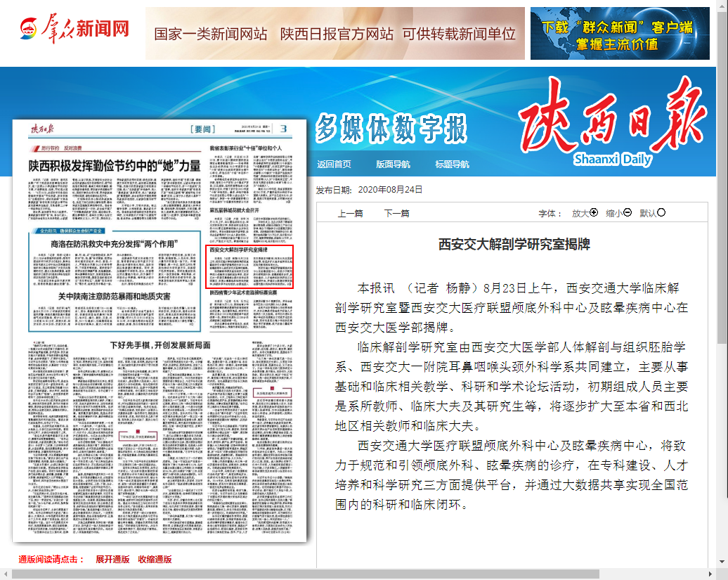728x580 pixels.
Task: Click the 群众新闻网 logo
Action: click(x=74, y=30)
